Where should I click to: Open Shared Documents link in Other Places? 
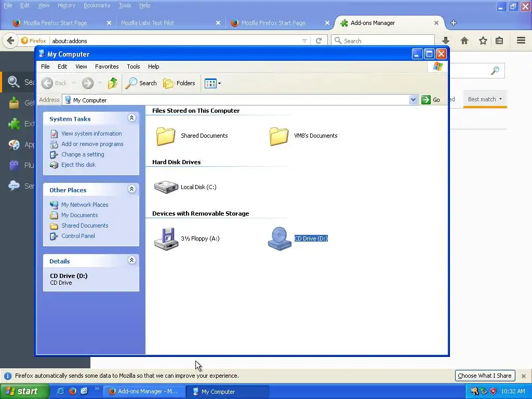(x=85, y=225)
